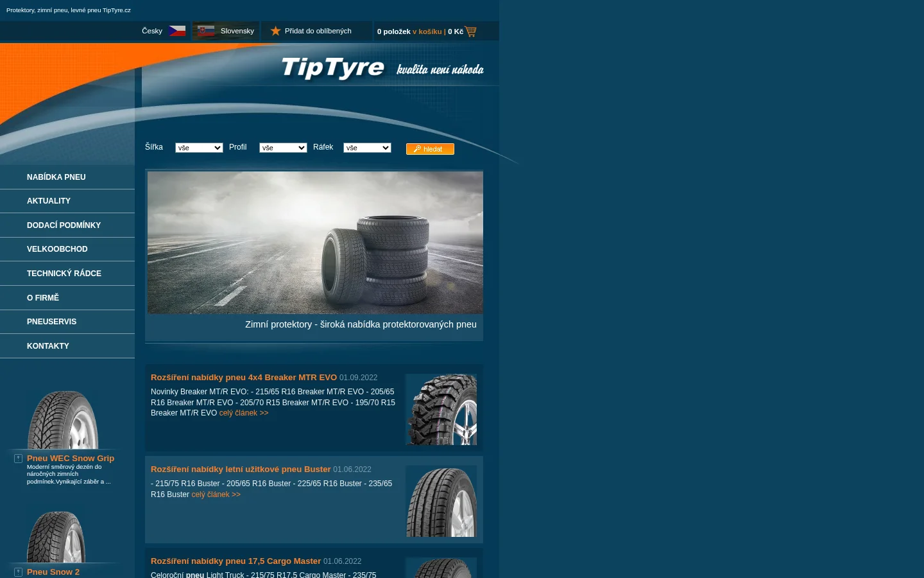
Task: Click WEC Snow Grip description text
Action: 69,474
